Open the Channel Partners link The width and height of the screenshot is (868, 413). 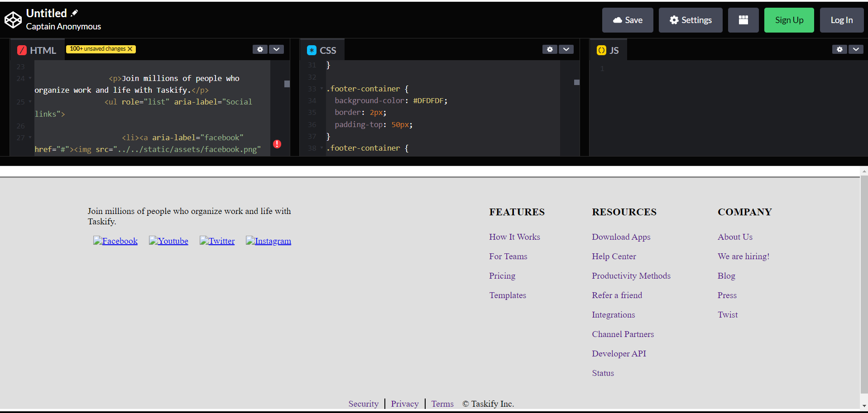coord(623,334)
